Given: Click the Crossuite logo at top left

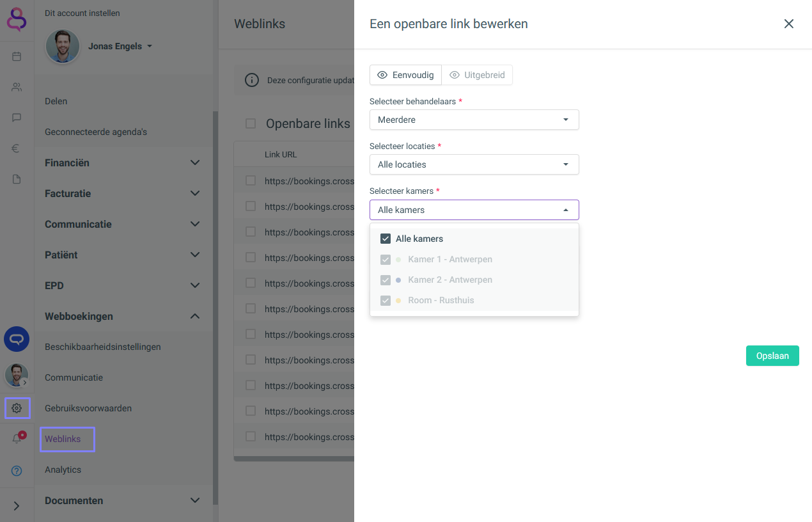Looking at the screenshot, I should point(17,19).
